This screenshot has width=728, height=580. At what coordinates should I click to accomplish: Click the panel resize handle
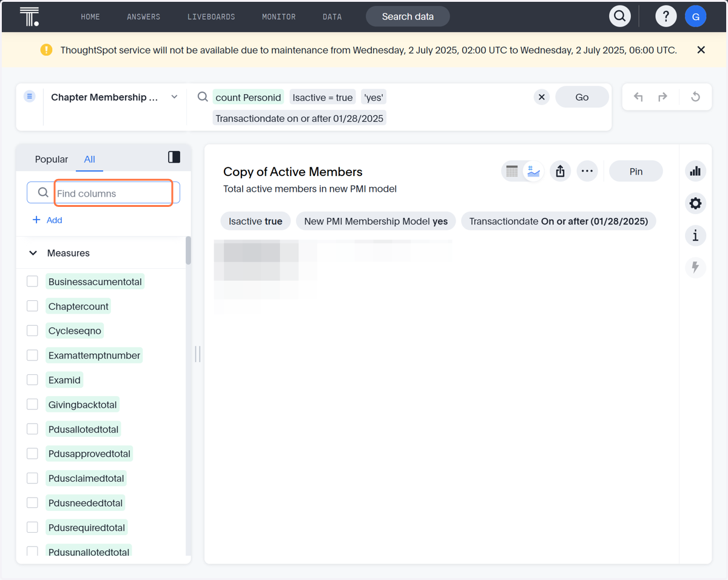tap(198, 354)
